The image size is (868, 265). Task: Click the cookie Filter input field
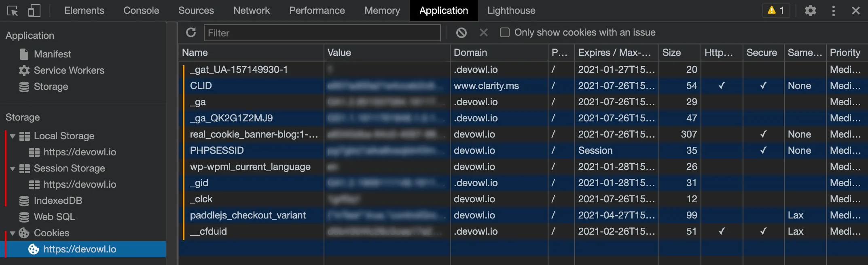(x=322, y=33)
